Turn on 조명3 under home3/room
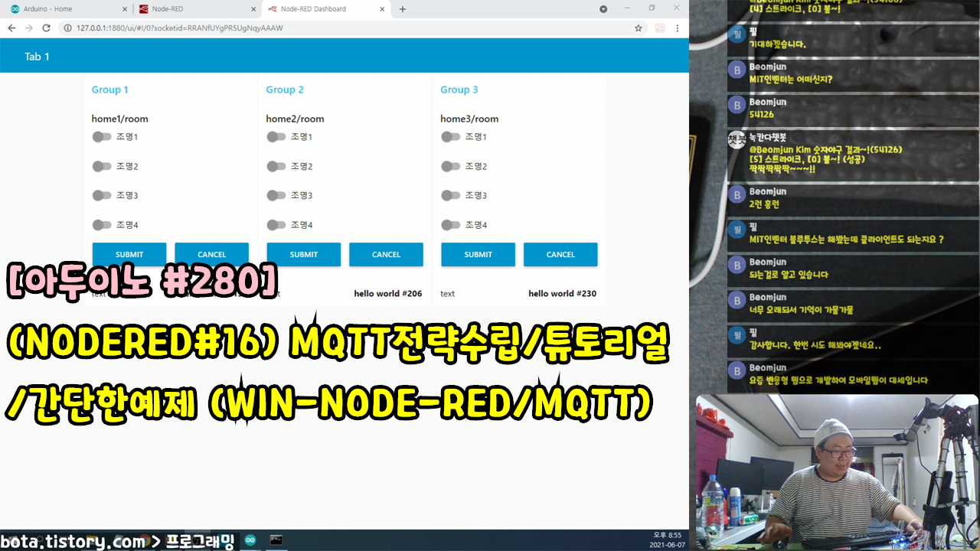 point(450,195)
